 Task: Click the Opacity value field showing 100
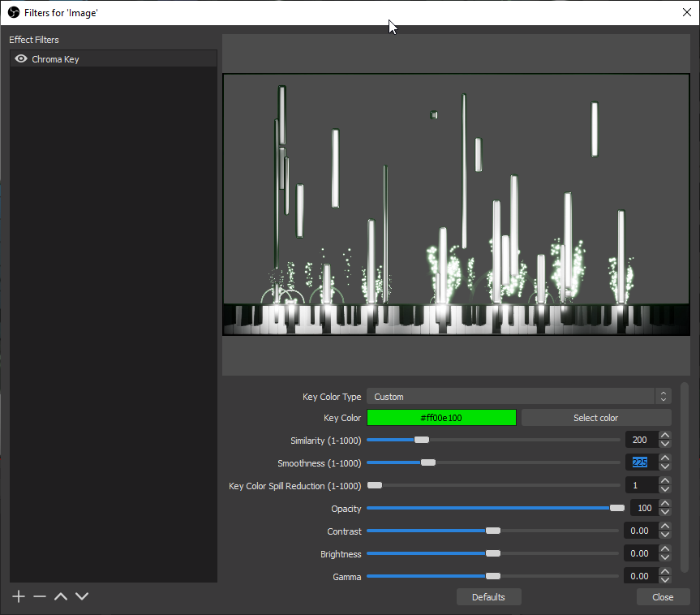(644, 508)
